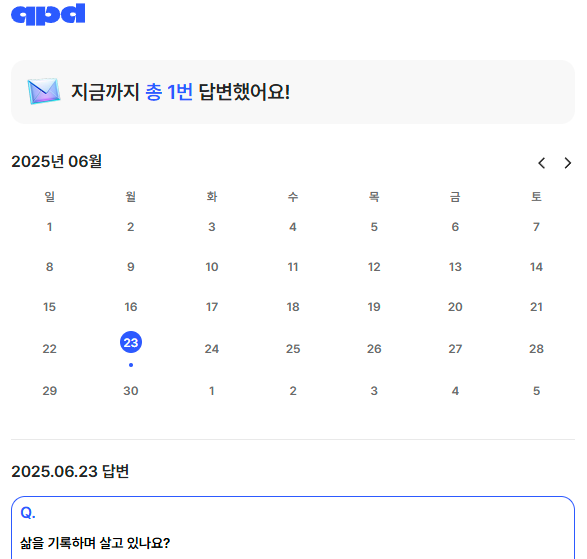Click the envelope mail icon

44,91
